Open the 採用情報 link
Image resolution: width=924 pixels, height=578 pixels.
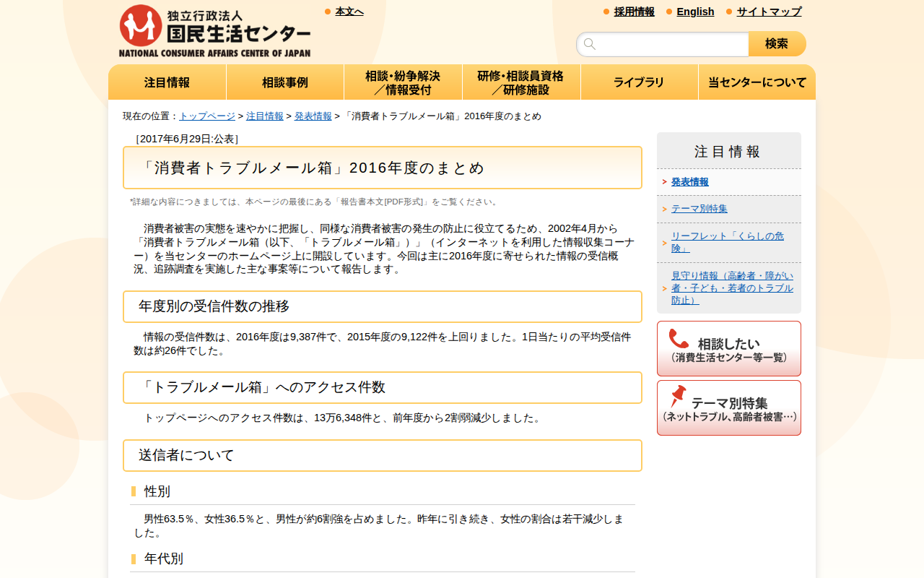coord(635,12)
